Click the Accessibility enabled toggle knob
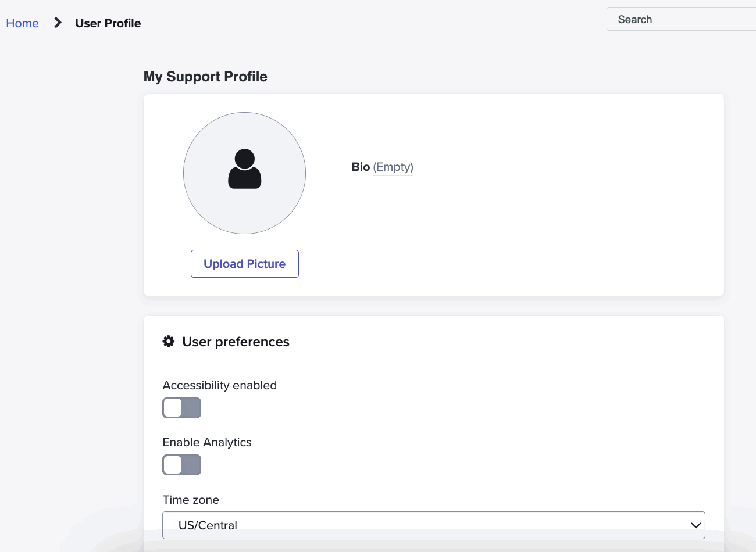Image resolution: width=756 pixels, height=552 pixels. (x=173, y=408)
